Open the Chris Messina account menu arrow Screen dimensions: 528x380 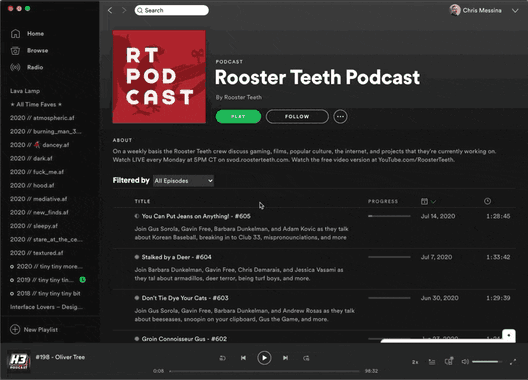515,11
